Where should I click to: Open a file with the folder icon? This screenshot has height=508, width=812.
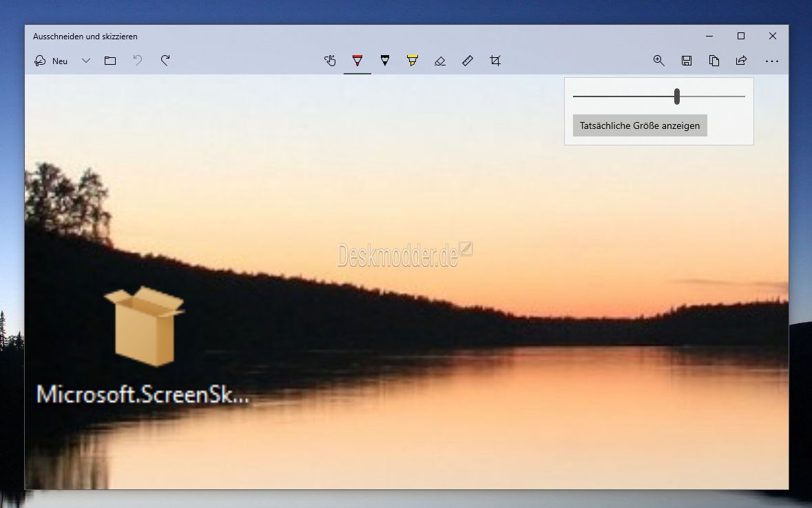tap(110, 61)
